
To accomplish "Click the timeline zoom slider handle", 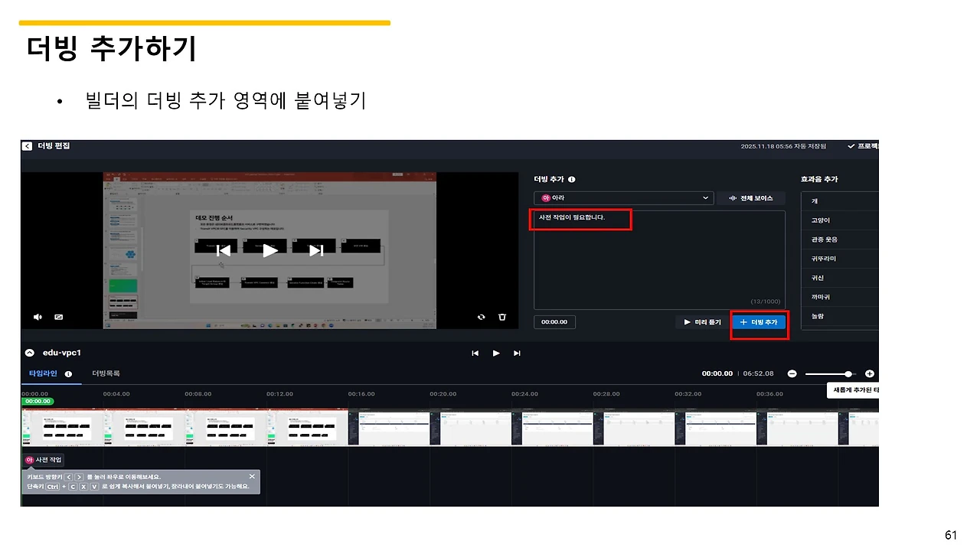I will (850, 373).
